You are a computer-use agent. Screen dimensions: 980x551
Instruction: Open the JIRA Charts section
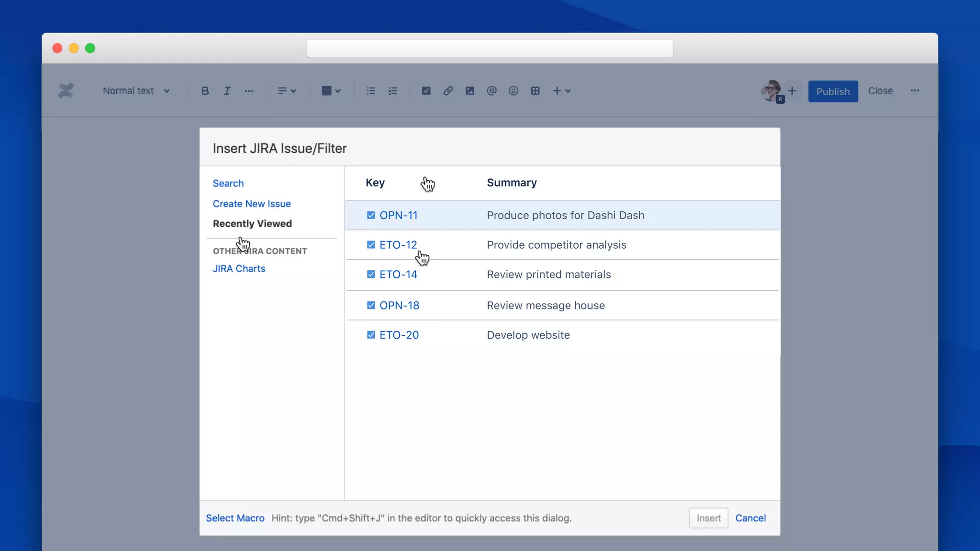pyautogui.click(x=239, y=269)
